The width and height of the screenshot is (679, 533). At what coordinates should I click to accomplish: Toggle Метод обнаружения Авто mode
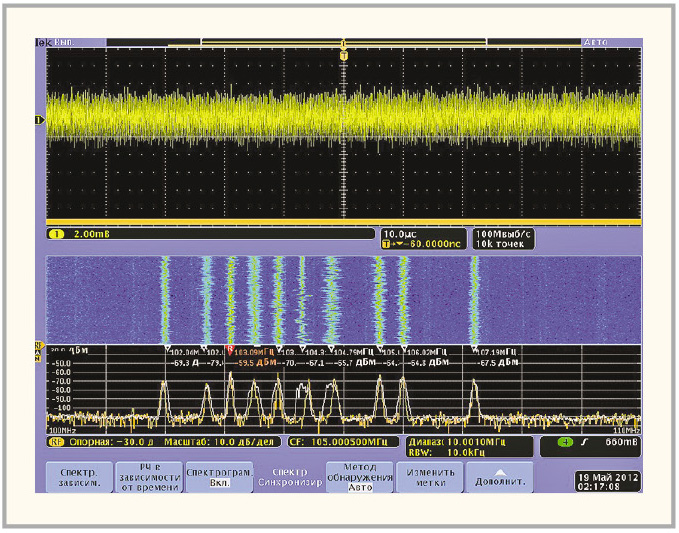pyautogui.click(x=359, y=477)
